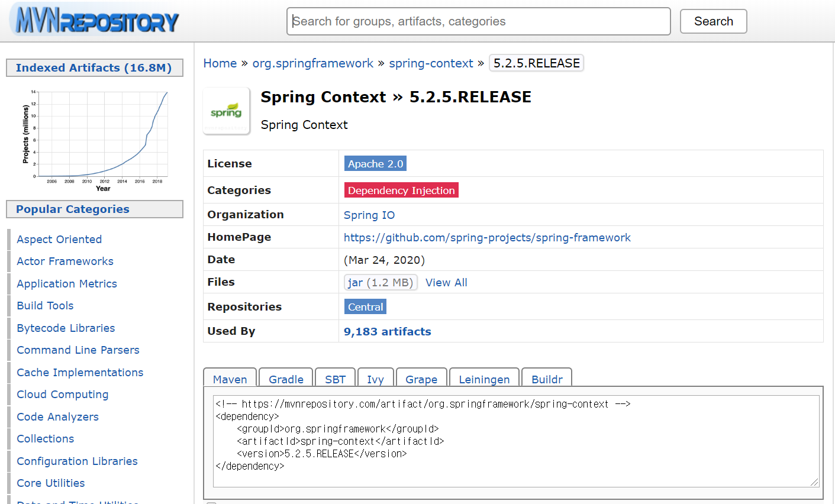Image resolution: width=835 pixels, height=504 pixels.
Task: Click the textarea resize handle
Action: (x=815, y=483)
